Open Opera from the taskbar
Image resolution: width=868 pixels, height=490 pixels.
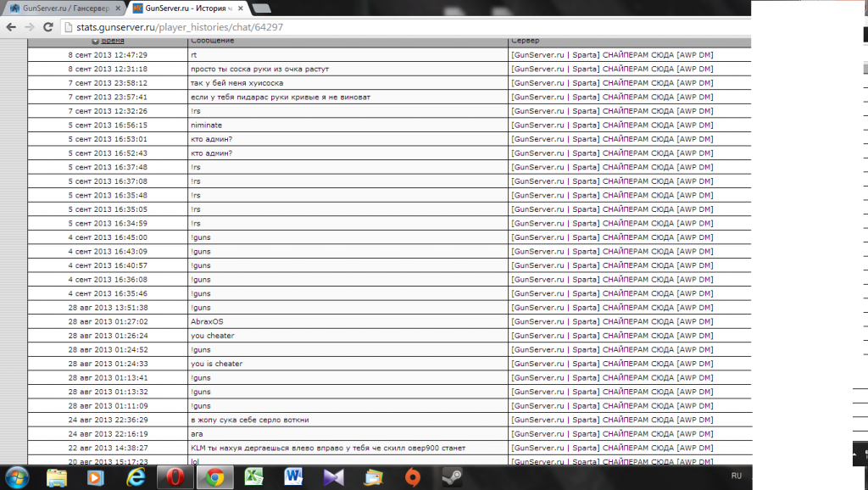[x=175, y=477]
